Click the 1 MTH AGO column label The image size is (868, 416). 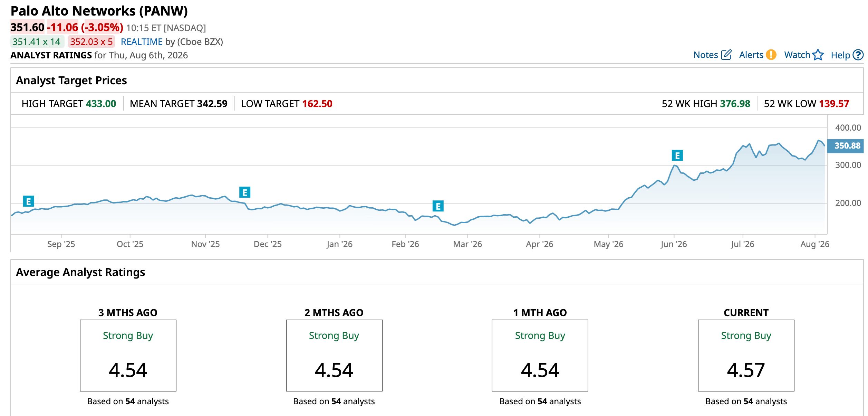(540, 313)
